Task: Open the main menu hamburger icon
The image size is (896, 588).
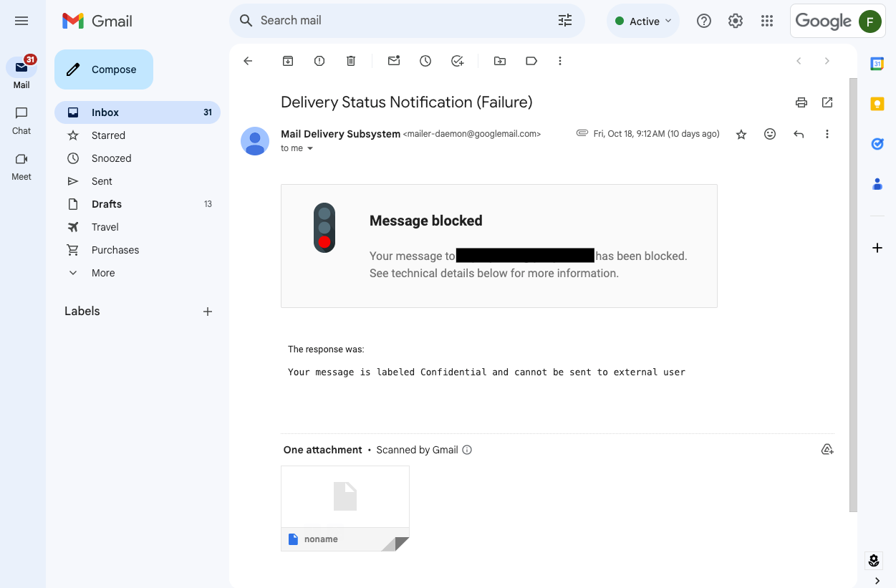Action: point(21,21)
